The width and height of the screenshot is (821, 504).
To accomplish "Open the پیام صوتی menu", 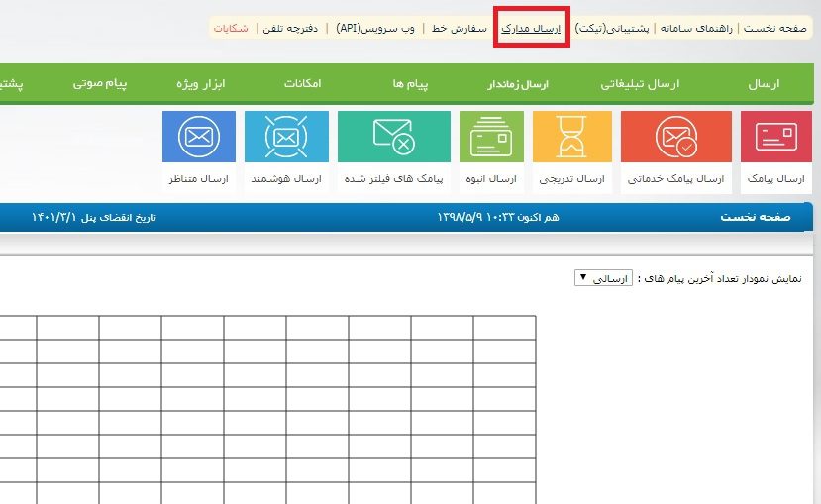I will [99, 84].
